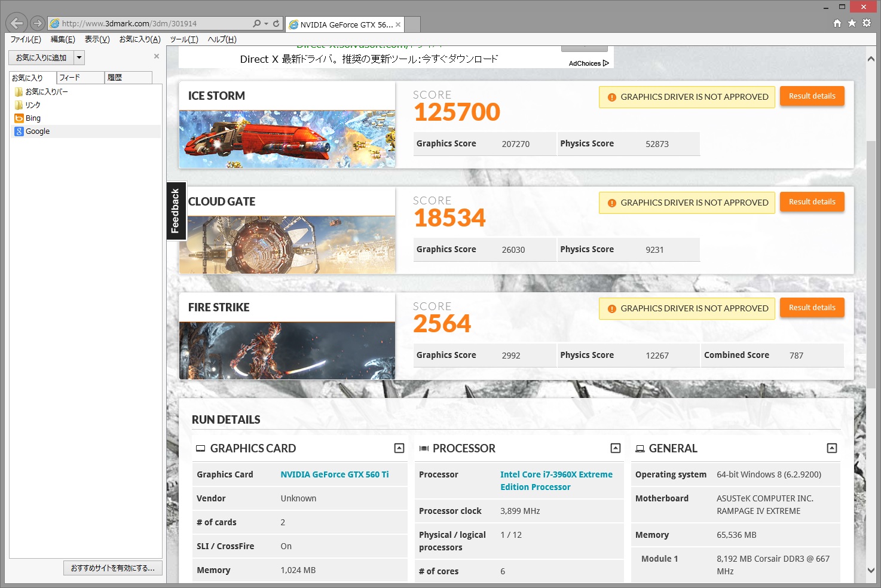Viewport: 881px width, 588px height.
Task: Open the ファイル(F) menu
Action: pos(26,39)
